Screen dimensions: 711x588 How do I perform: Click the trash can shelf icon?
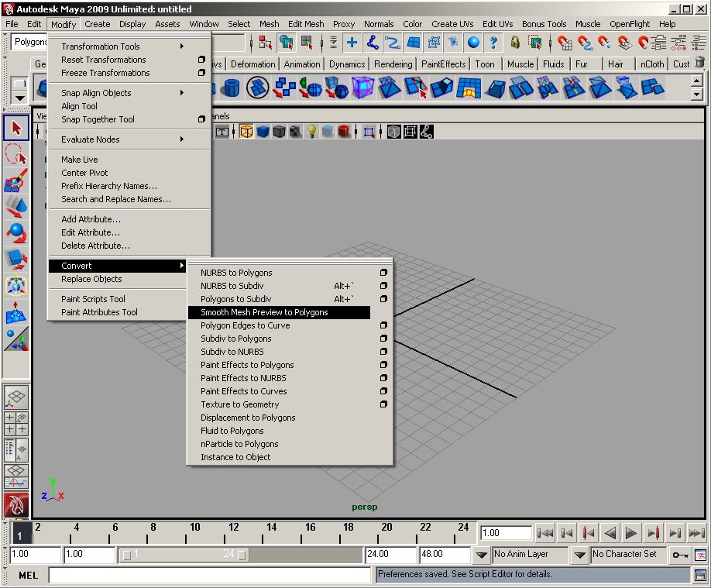pos(700,63)
